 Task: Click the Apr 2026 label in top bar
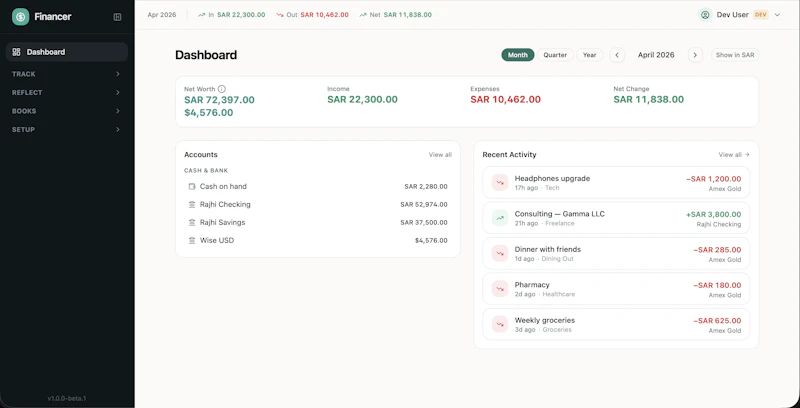[162, 15]
